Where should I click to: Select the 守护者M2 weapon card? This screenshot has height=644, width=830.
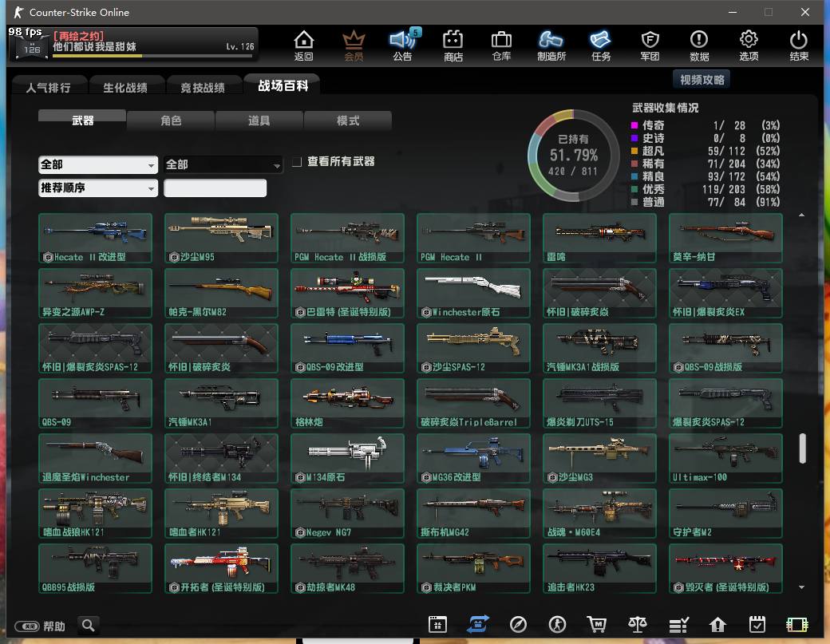725,513
